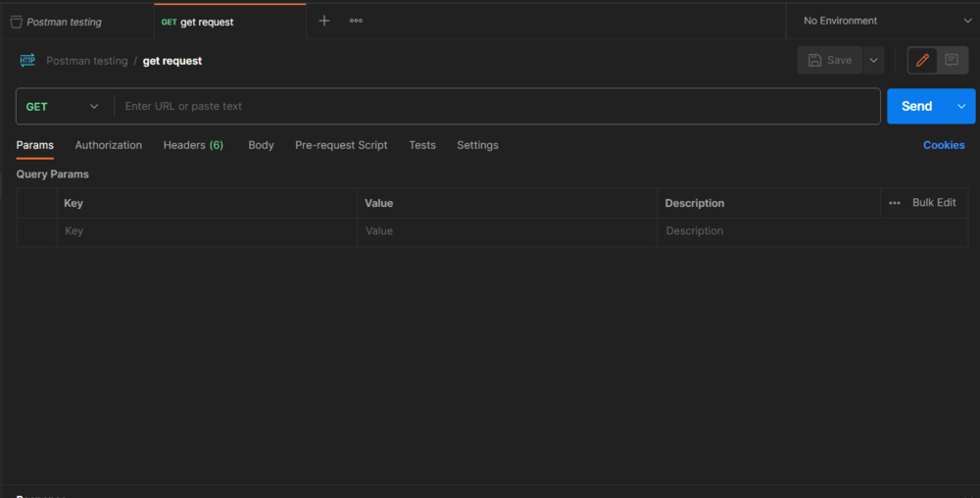980x498 pixels.
Task: Switch to the Tests tab
Action: pyautogui.click(x=422, y=145)
